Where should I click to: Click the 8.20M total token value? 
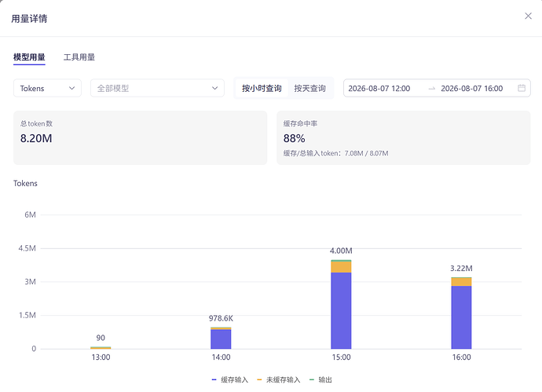pyautogui.click(x=36, y=138)
